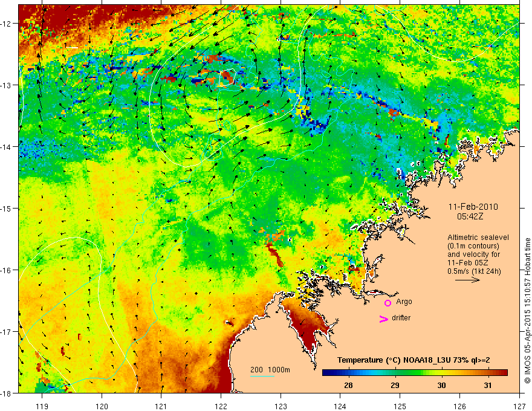The image size is (532, 411).
Task: Click the longitude label 126
Action: click(x=459, y=406)
